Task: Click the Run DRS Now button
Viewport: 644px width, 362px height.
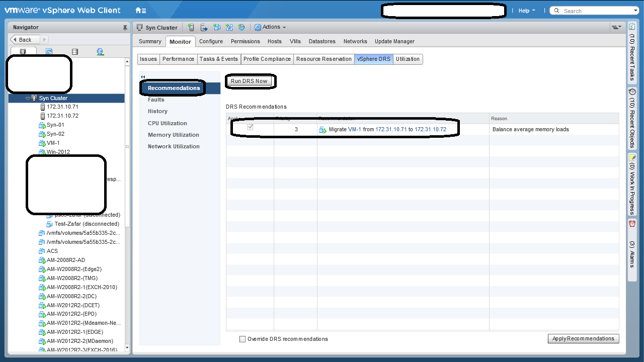Action: 249,81
